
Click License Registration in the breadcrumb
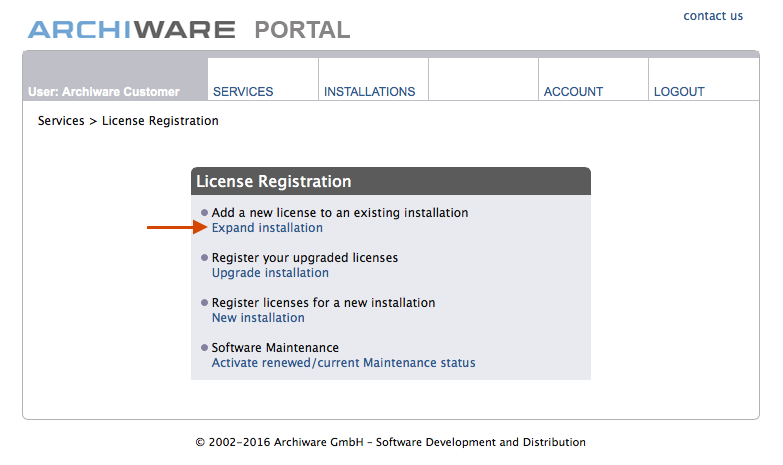coord(160,121)
